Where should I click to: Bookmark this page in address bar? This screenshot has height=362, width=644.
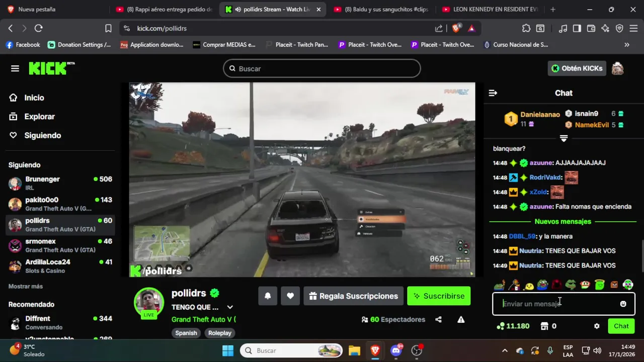click(108, 29)
